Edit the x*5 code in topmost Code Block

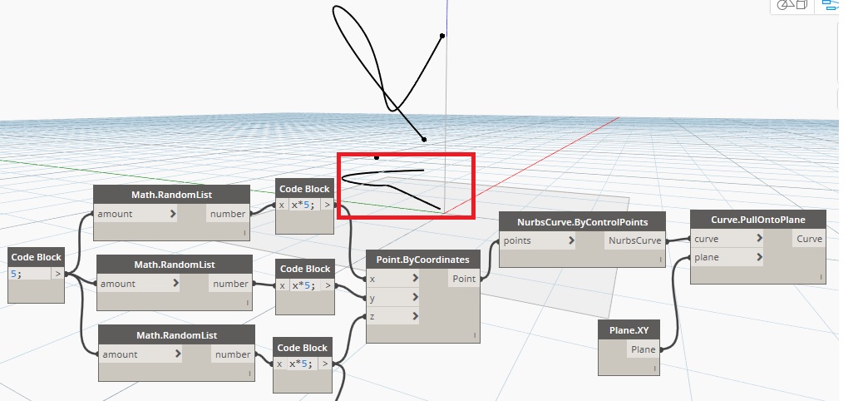303,205
